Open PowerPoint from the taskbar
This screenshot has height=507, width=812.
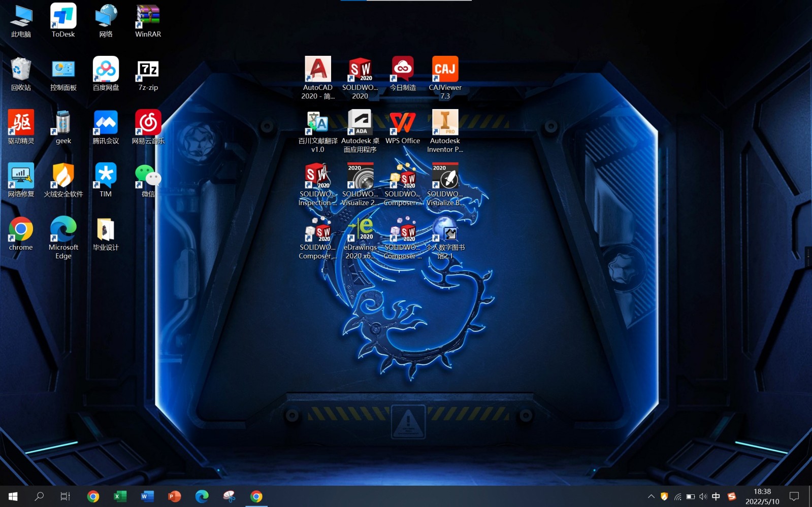coord(175,496)
